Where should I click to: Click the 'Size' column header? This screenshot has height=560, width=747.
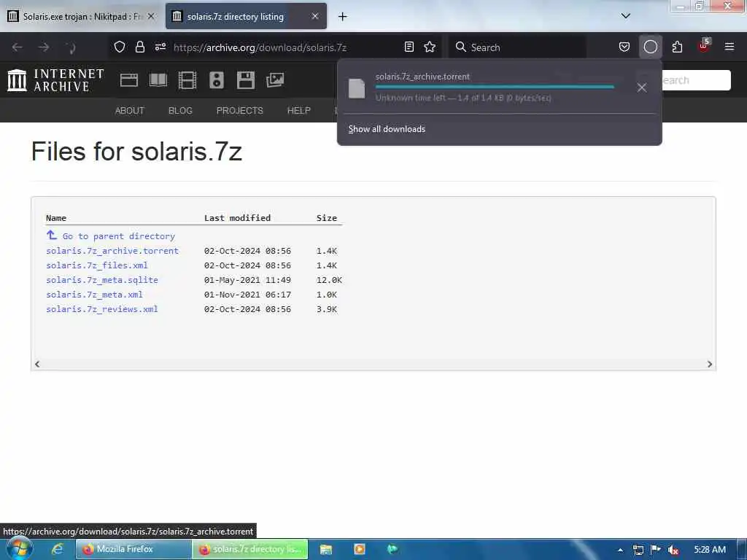(327, 218)
